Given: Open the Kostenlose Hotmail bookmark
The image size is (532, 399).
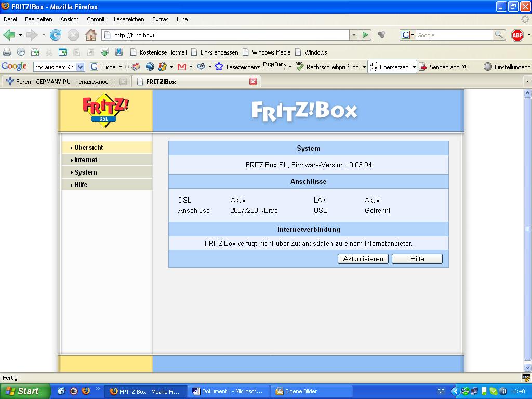Looking at the screenshot, I should [x=159, y=52].
